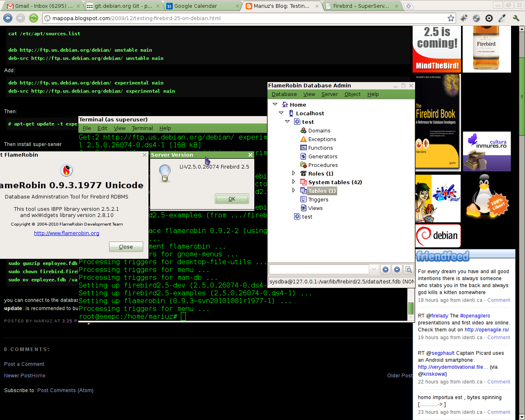
Task: Click the previous search result button in FlameRobin
Action: click(x=385, y=269)
